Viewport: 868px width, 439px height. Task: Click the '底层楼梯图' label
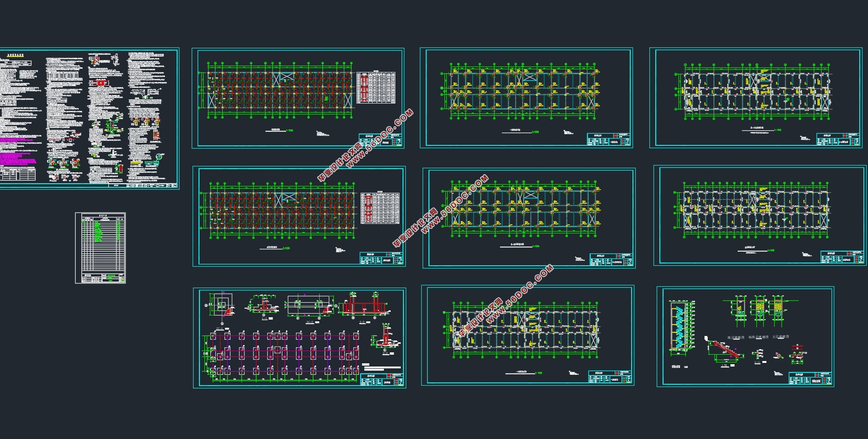pyautogui.click(x=736, y=337)
